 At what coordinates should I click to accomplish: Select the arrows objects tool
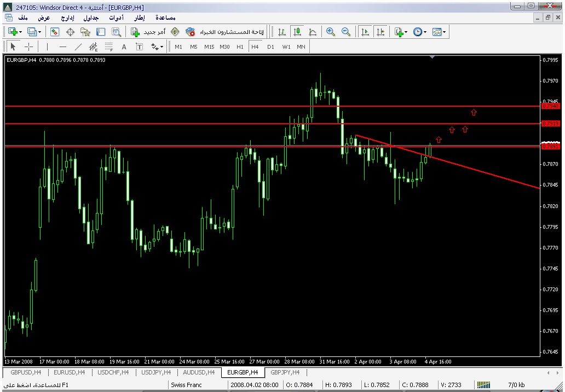click(154, 47)
